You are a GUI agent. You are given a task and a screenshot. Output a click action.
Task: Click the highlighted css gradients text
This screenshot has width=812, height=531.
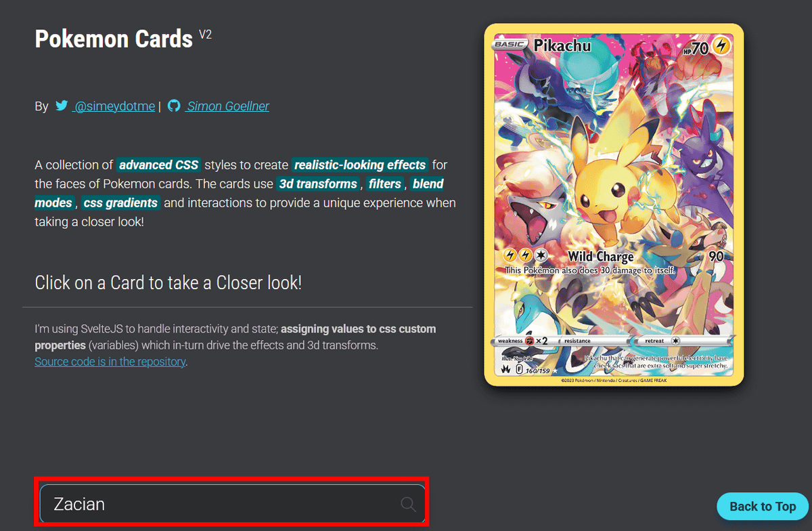[121, 203]
